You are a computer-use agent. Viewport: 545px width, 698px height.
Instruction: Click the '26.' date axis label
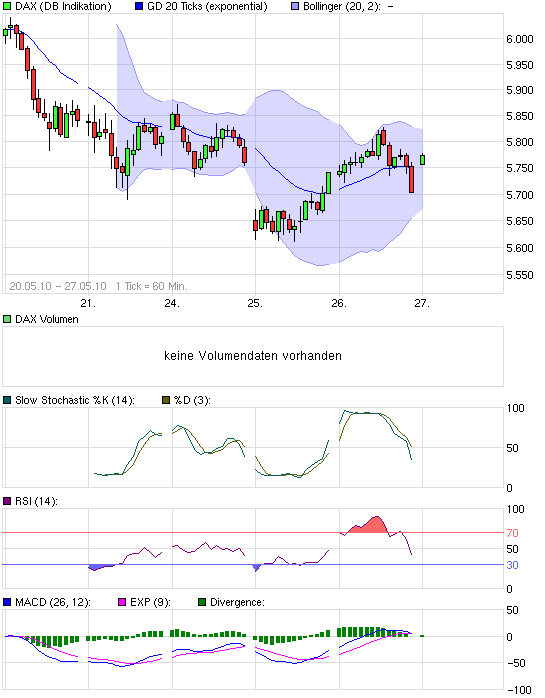coord(339,304)
